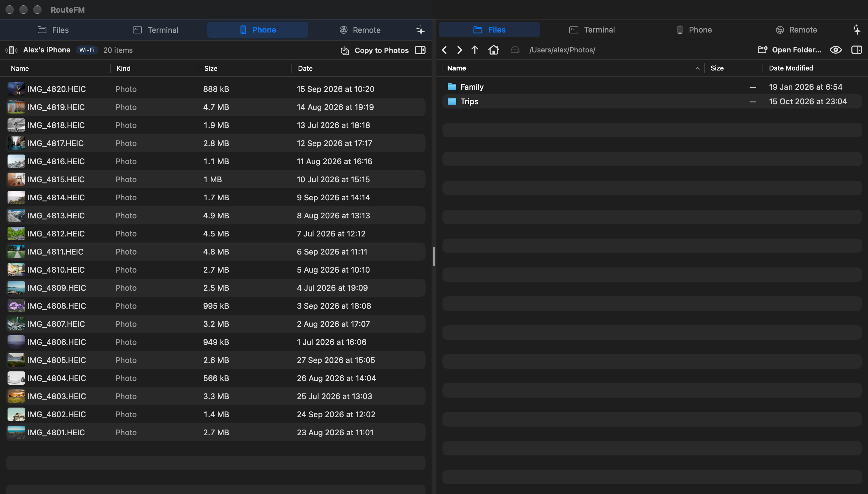Switch left pane to Files tab

tap(53, 30)
